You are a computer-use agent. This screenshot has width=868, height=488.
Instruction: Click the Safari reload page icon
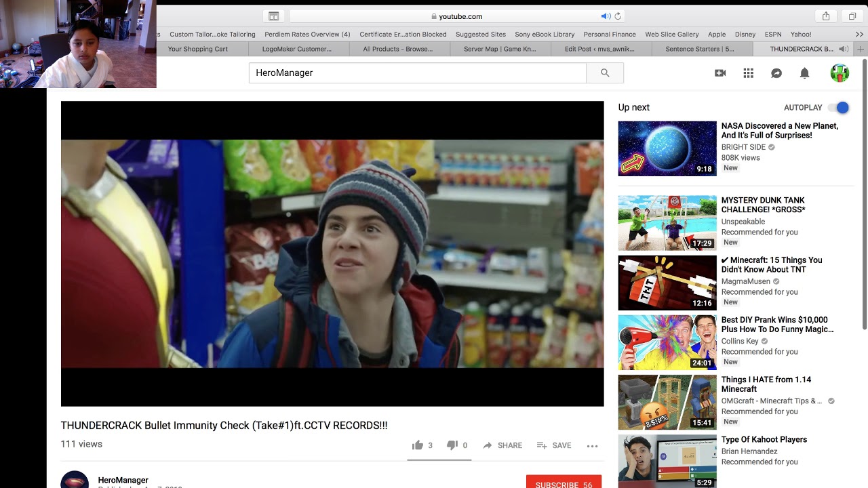(618, 16)
